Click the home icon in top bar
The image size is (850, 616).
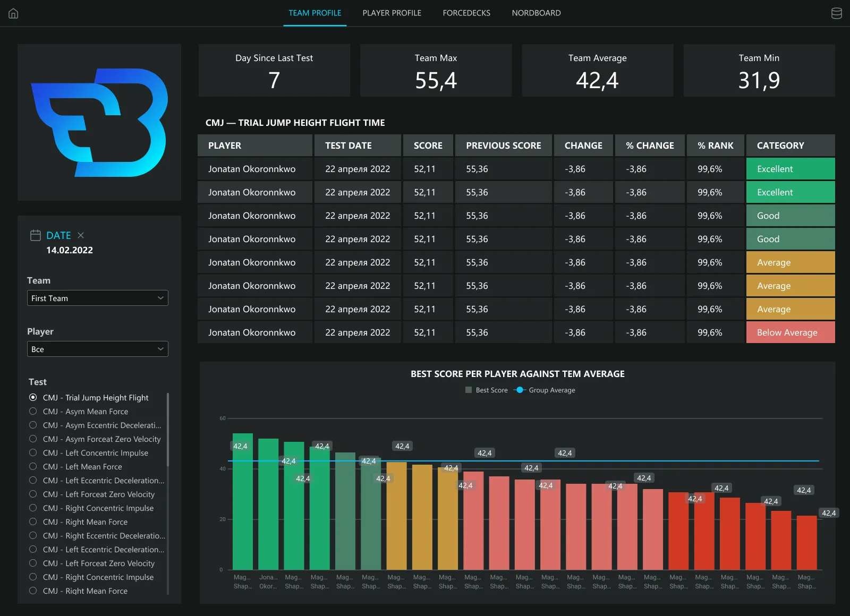click(14, 13)
